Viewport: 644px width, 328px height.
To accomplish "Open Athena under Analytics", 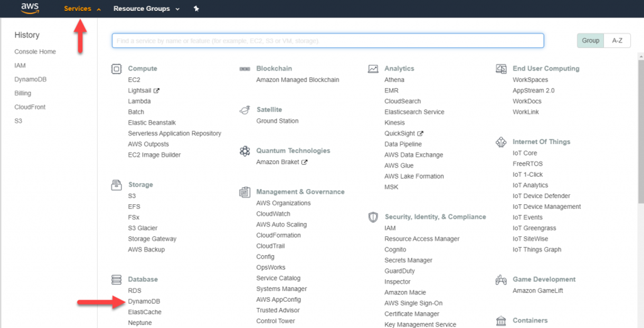I will (394, 80).
